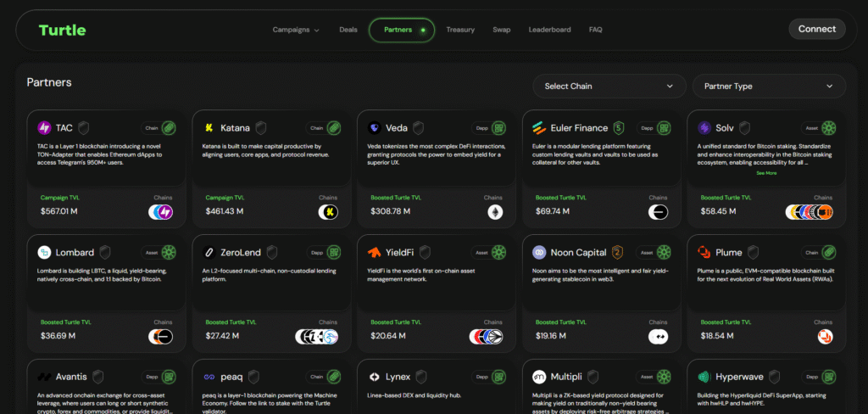Click the green Dapp type icon on Veda card
Image resolution: width=868 pixels, height=414 pixels.
(499, 128)
